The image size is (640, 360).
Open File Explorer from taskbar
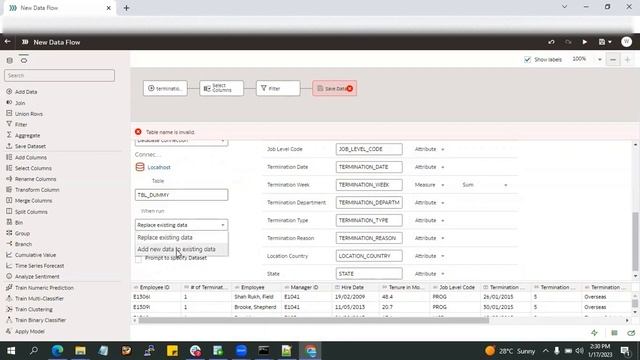80,351
